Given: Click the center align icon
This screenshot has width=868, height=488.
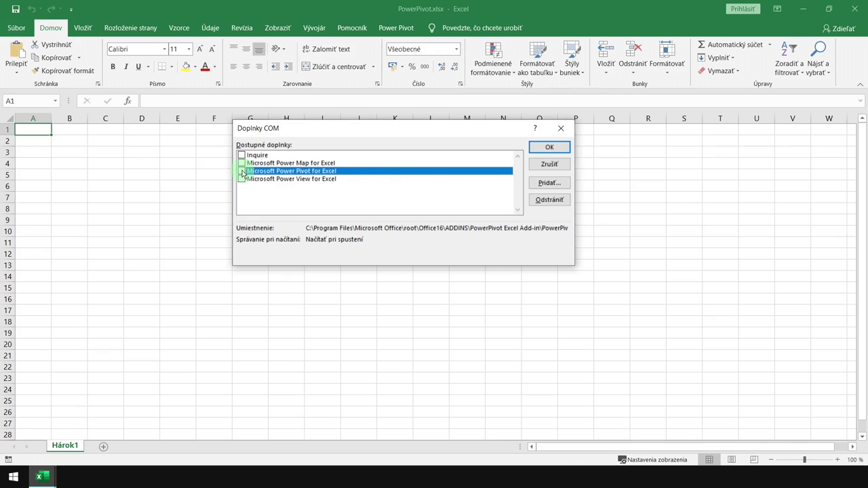Looking at the screenshot, I should click(246, 66).
